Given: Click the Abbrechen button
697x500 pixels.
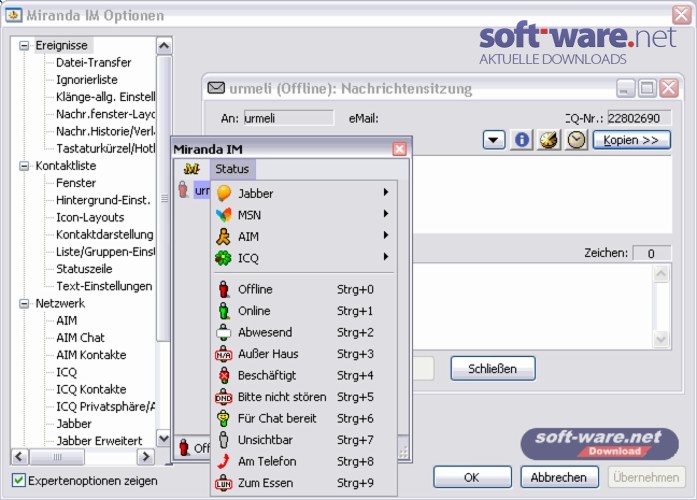Looking at the screenshot, I should pos(559,477).
